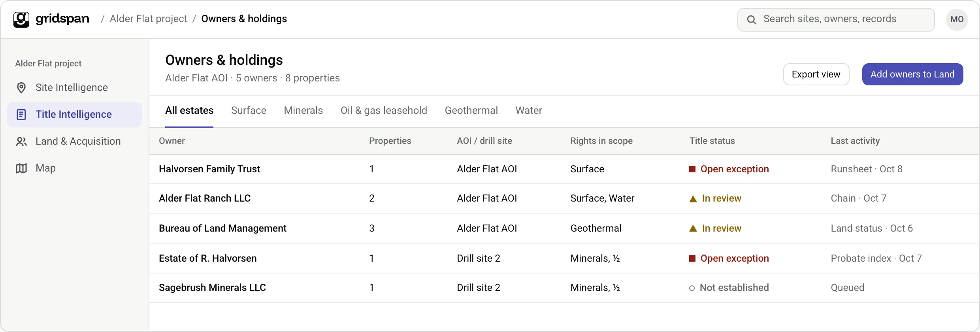The width and height of the screenshot is (980, 332).
Task: Open Estate of R. Halvorsen owner
Action: [208, 258]
